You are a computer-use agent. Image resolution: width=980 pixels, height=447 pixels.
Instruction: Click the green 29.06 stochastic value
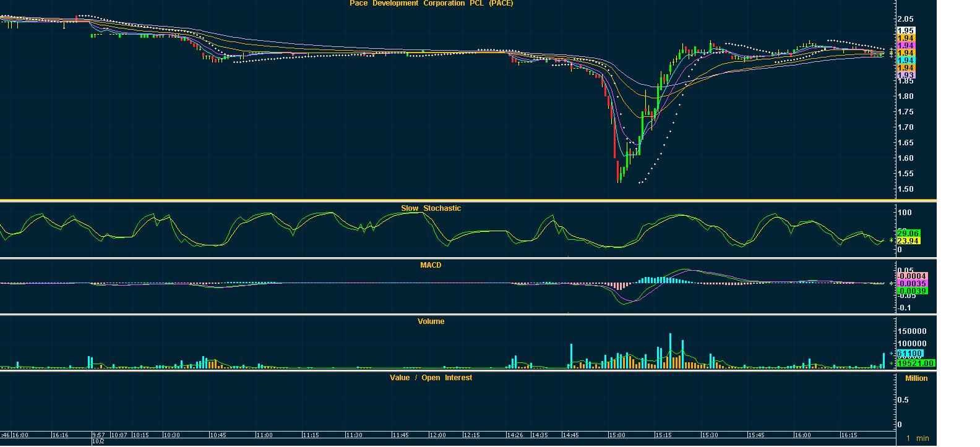tap(908, 233)
